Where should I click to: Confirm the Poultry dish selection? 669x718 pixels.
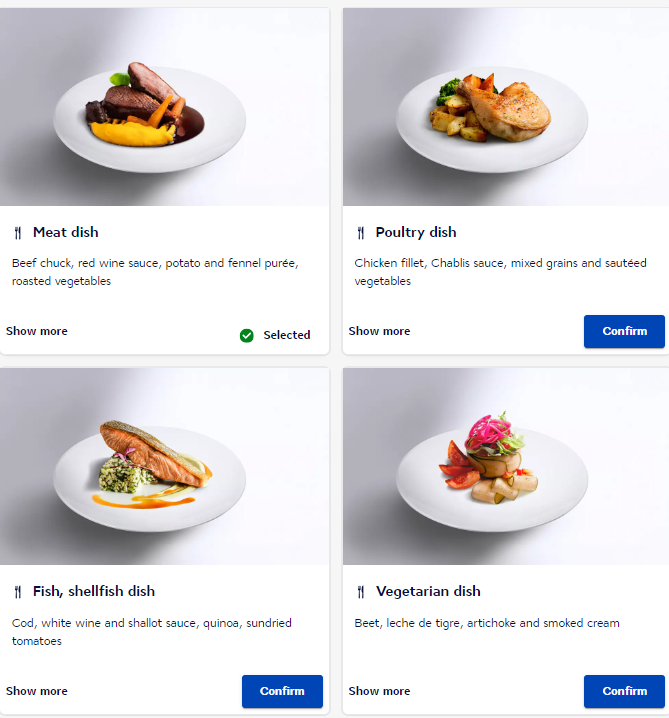tap(624, 331)
